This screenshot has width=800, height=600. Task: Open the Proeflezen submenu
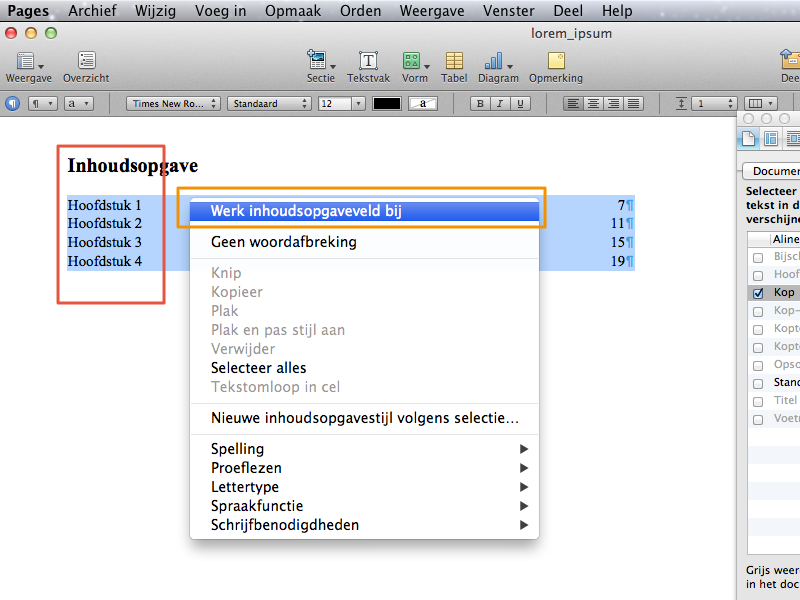[x=364, y=468]
